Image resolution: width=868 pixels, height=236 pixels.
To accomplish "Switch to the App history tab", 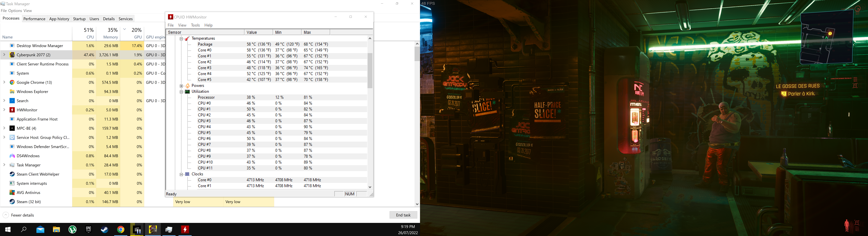I will 59,19.
